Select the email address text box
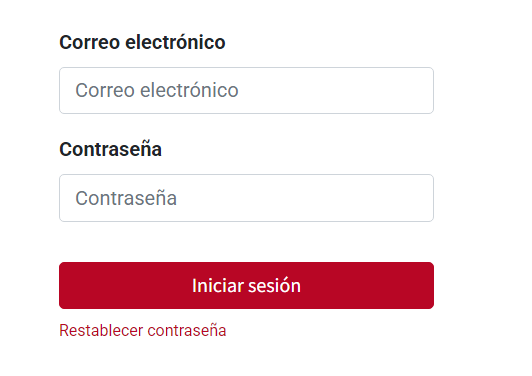 [246, 90]
